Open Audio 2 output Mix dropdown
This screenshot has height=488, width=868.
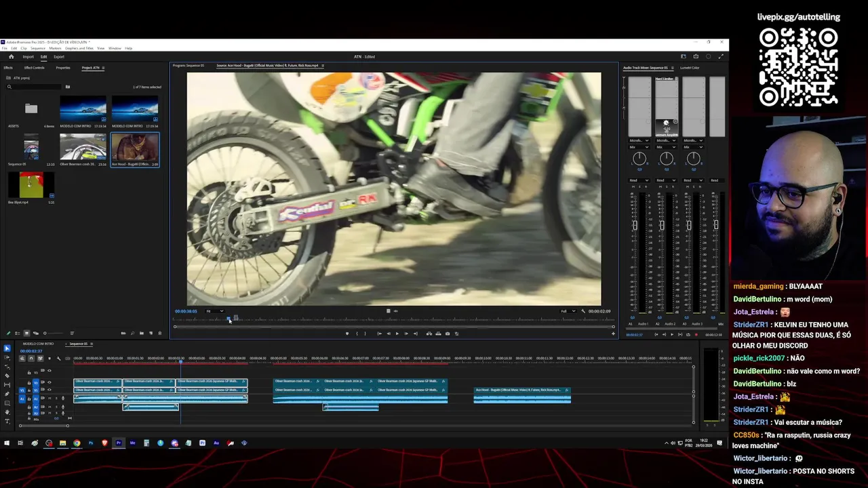pyautogui.click(x=666, y=147)
